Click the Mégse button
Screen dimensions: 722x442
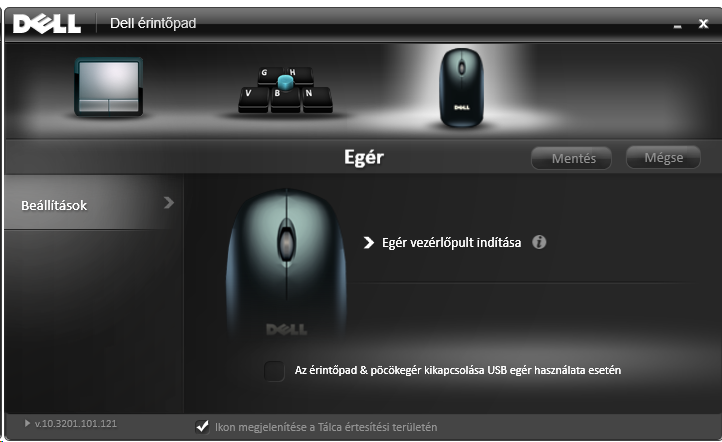click(x=663, y=157)
